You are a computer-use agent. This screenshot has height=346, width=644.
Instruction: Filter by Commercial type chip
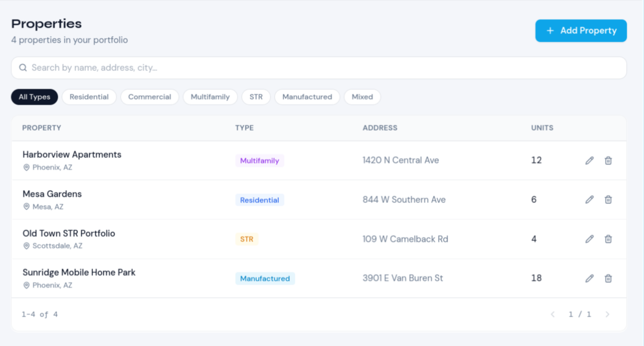pos(150,97)
